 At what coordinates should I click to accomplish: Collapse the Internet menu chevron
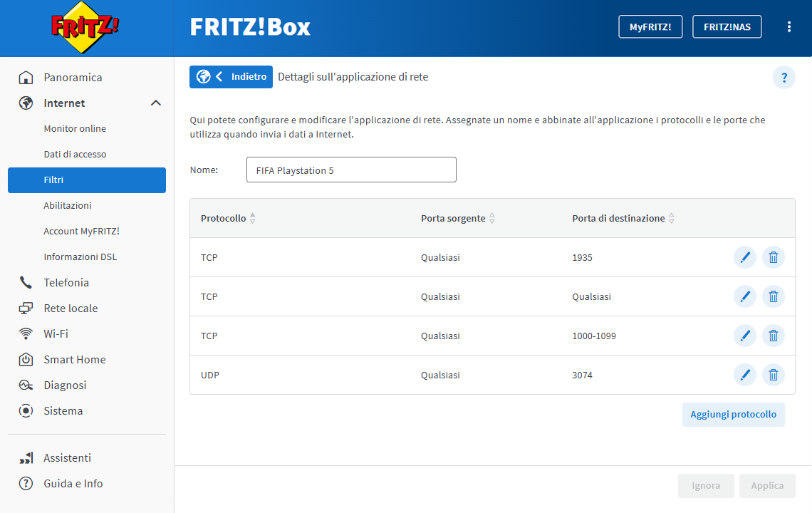[155, 103]
